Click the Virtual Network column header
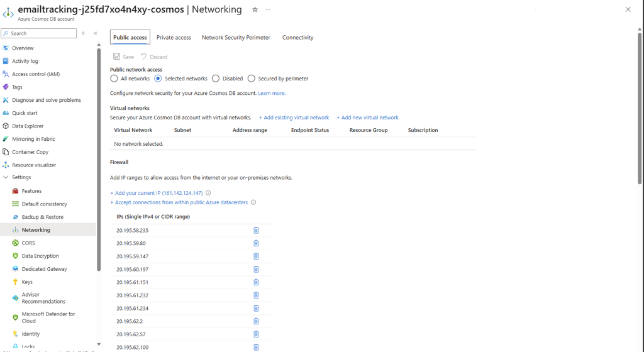Image resolution: width=644 pixels, height=352 pixels. (x=133, y=130)
